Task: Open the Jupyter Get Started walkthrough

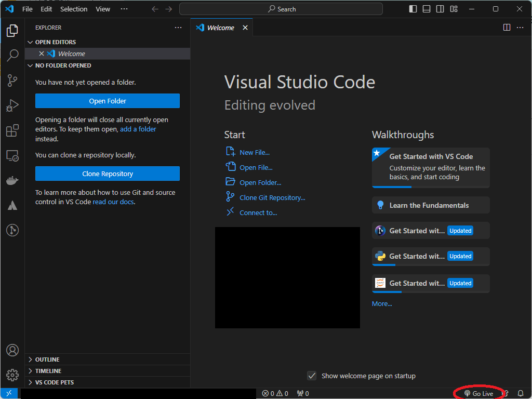Action: click(x=431, y=284)
